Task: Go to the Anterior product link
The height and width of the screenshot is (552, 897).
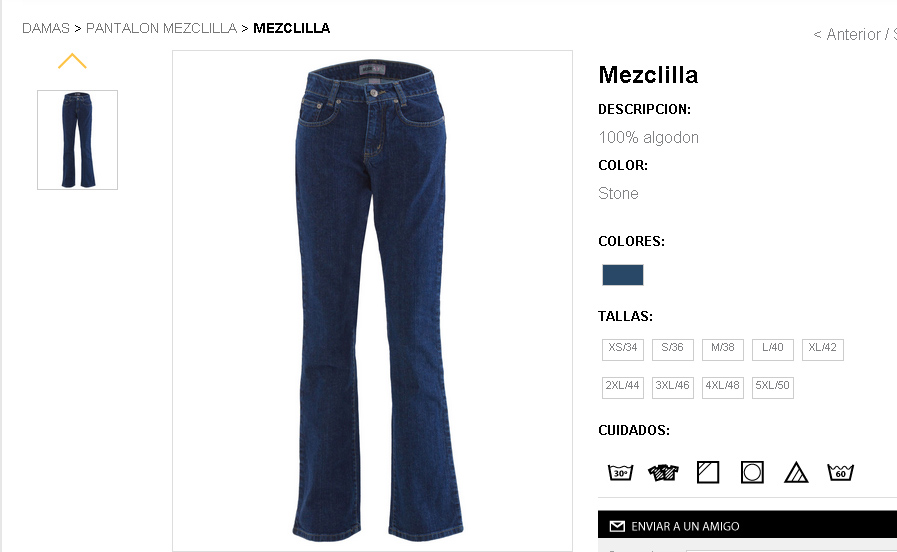Action: [x=854, y=34]
